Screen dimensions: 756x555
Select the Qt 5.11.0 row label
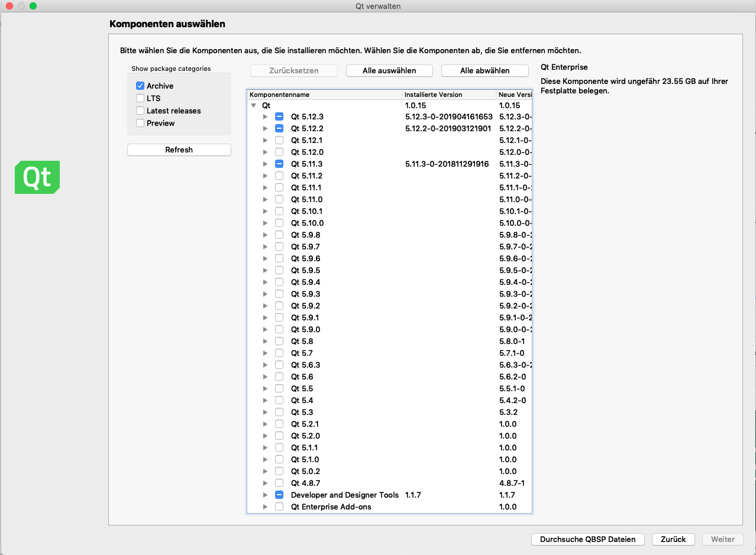(306, 199)
